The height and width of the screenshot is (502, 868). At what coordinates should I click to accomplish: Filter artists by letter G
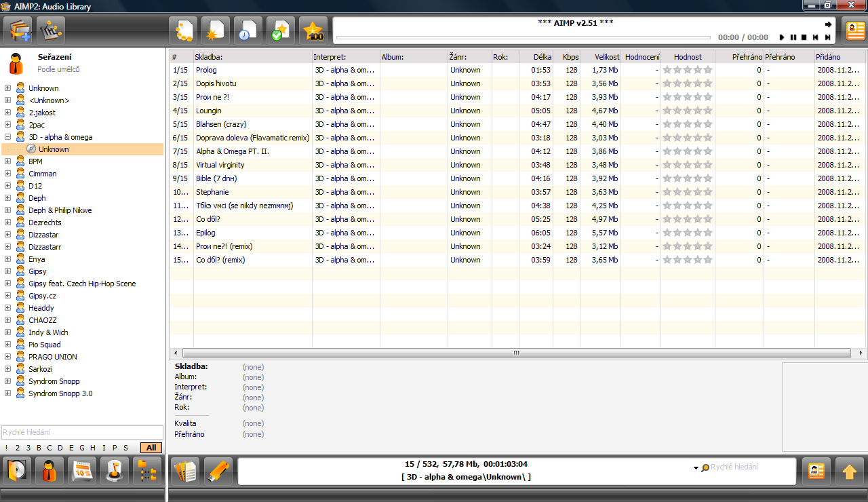(82, 448)
